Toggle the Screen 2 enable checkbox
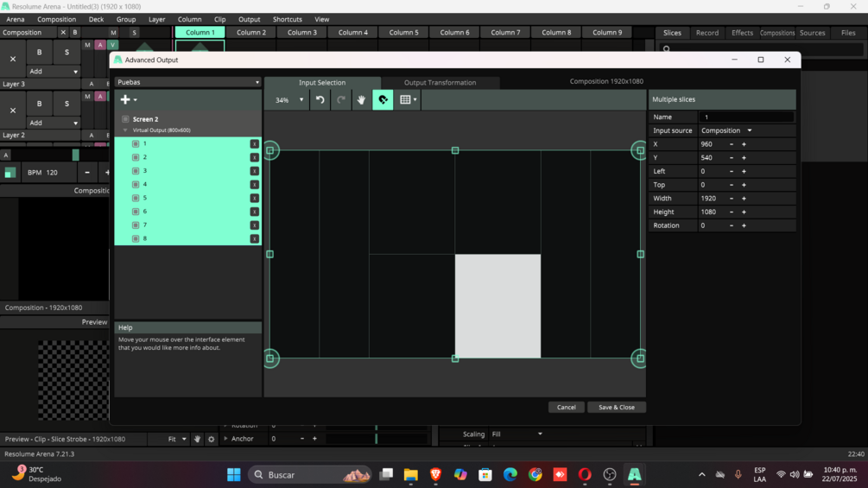This screenshot has height=488, width=868. (x=125, y=119)
